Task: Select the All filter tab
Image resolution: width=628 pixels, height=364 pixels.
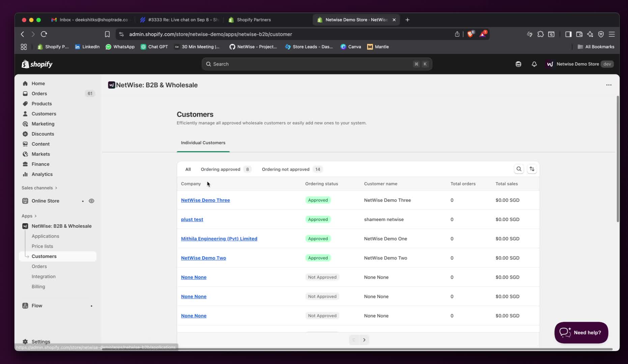Action: coord(188,169)
